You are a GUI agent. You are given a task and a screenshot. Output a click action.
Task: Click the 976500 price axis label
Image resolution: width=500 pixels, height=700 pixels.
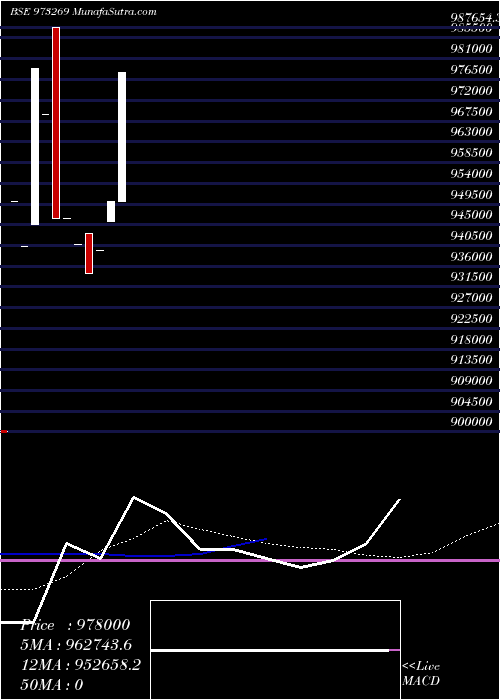(x=471, y=70)
